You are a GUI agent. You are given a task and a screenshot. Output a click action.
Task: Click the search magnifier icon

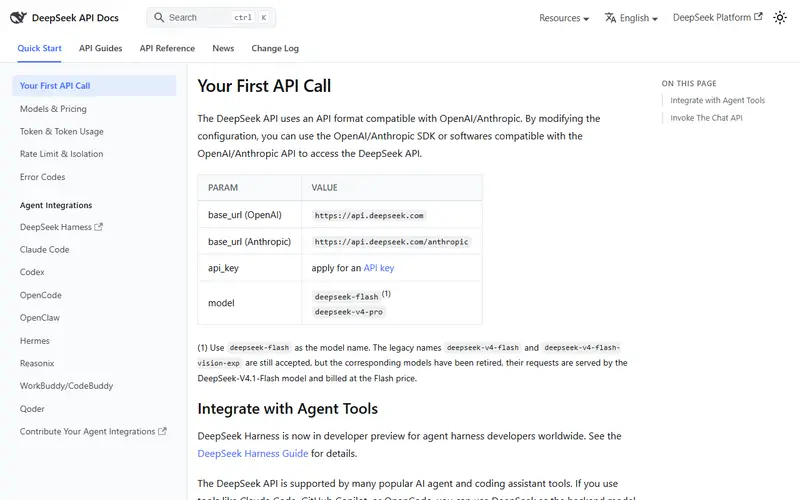[159, 17]
